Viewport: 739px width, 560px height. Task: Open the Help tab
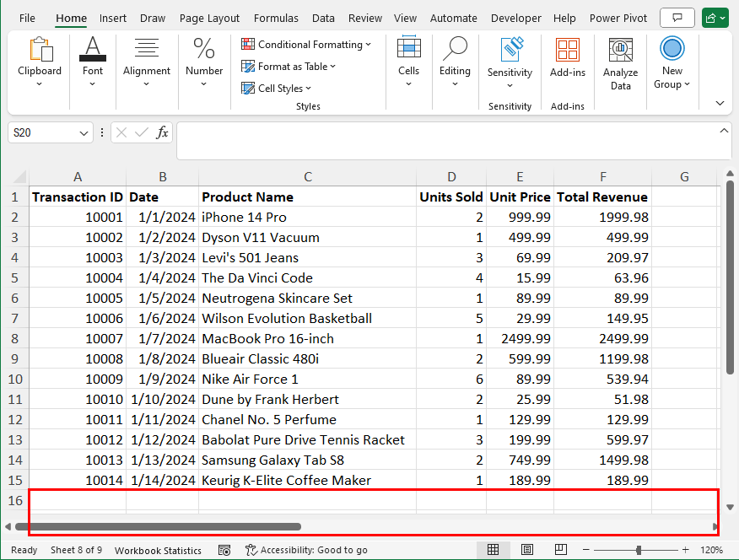[x=564, y=18]
